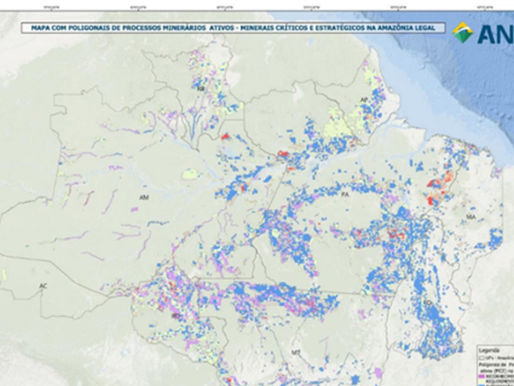The height and width of the screenshot is (386, 514).
Task: Click the light yellow-green legend swatch
Action: (x=482, y=380)
